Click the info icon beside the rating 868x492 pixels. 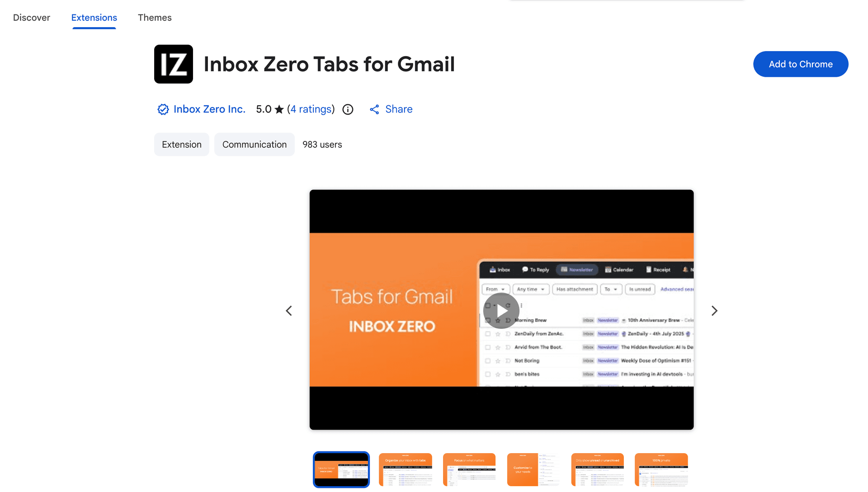click(348, 109)
